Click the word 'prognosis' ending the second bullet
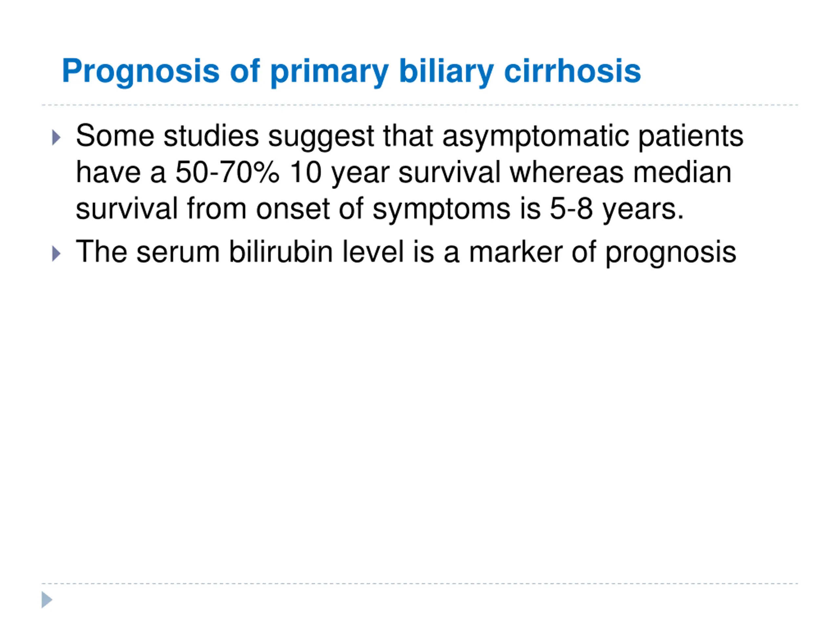This screenshot has width=840, height=630. (671, 253)
